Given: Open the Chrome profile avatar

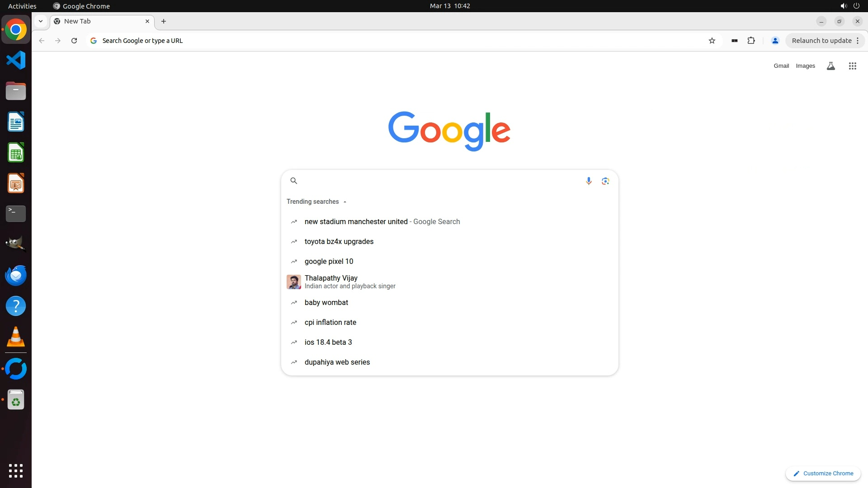Looking at the screenshot, I should click(775, 41).
